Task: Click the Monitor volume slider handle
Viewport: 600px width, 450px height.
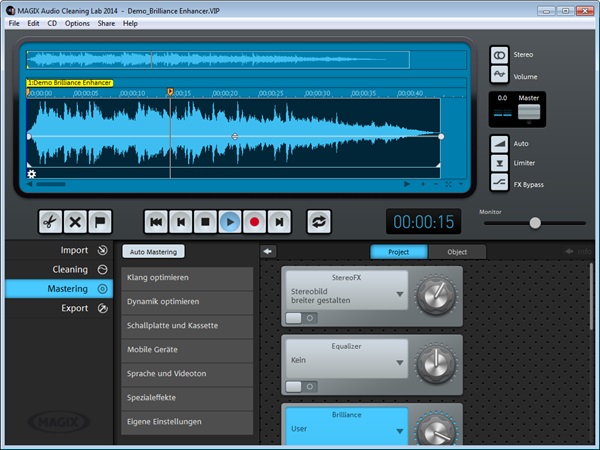Action: pos(535,223)
